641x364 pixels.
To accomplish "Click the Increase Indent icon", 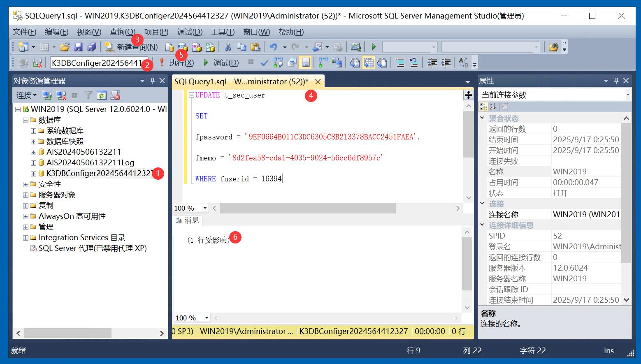I will pyautogui.click(x=446, y=63).
